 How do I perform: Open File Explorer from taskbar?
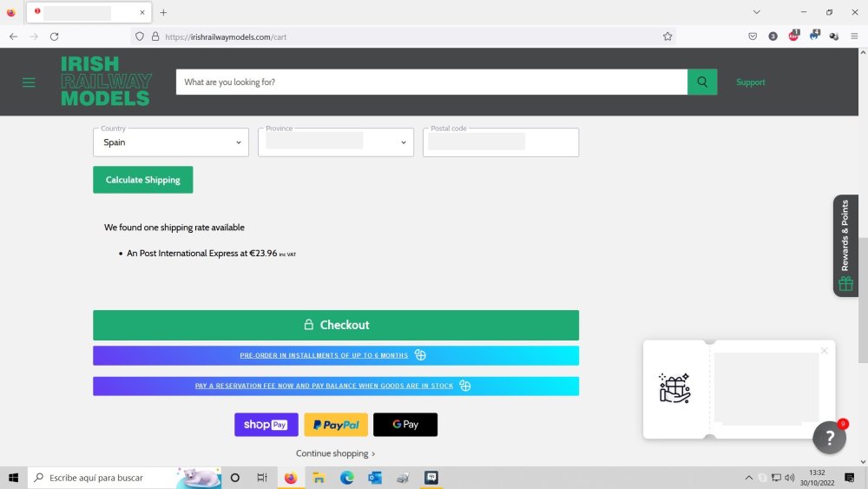point(319,478)
